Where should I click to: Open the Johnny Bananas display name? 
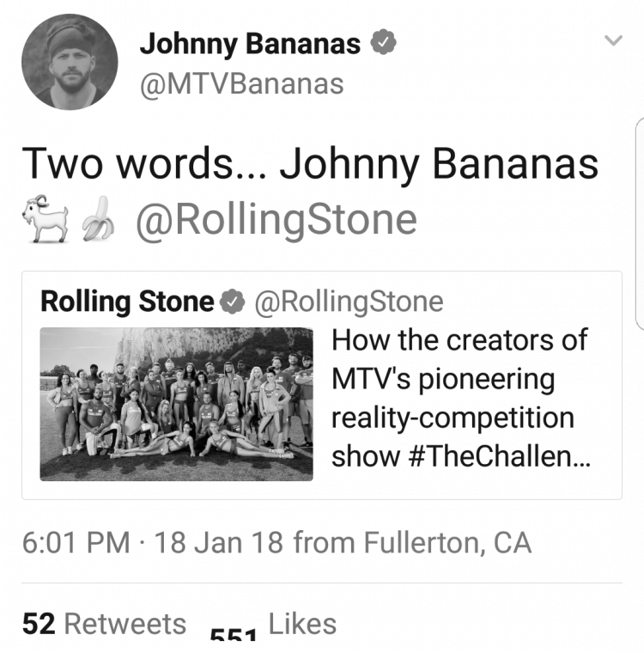pyautogui.click(x=250, y=43)
